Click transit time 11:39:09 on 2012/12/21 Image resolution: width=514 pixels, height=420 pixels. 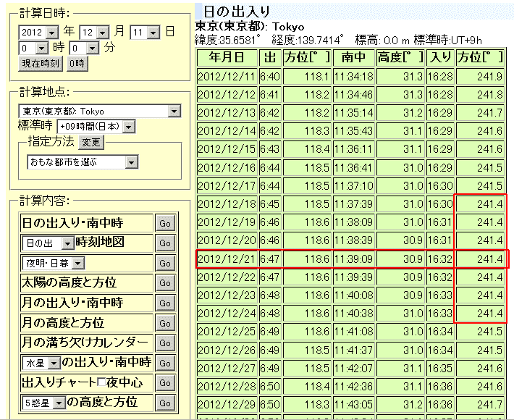[x=353, y=259]
